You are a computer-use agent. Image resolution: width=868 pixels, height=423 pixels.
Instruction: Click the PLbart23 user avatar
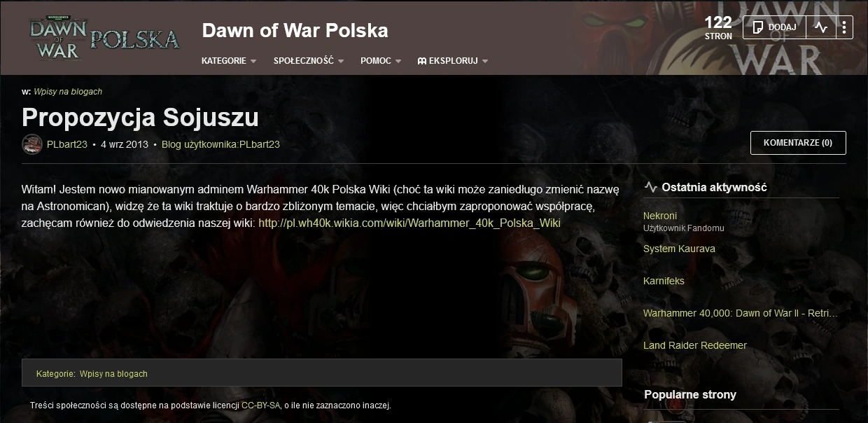pos(32,144)
